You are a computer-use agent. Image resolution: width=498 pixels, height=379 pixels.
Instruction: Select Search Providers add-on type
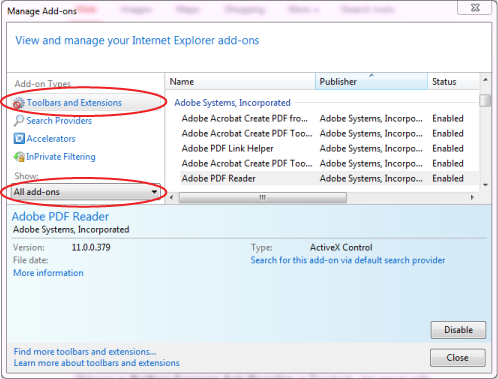[x=59, y=121]
